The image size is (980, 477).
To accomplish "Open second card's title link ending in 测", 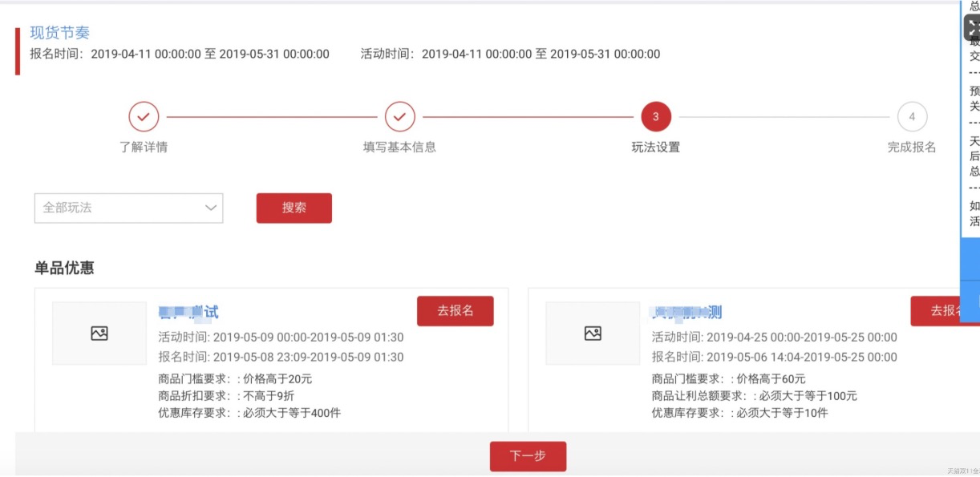I will coord(686,312).
